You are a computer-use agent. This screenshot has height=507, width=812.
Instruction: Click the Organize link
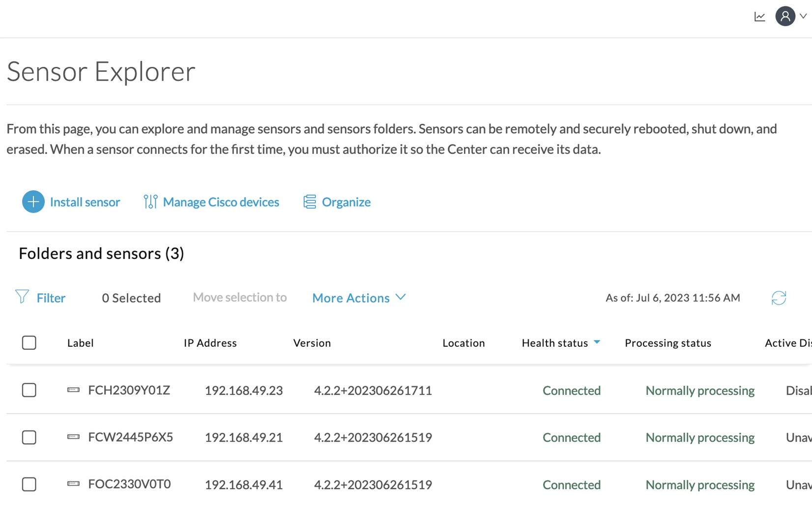[x=346, y=201]
